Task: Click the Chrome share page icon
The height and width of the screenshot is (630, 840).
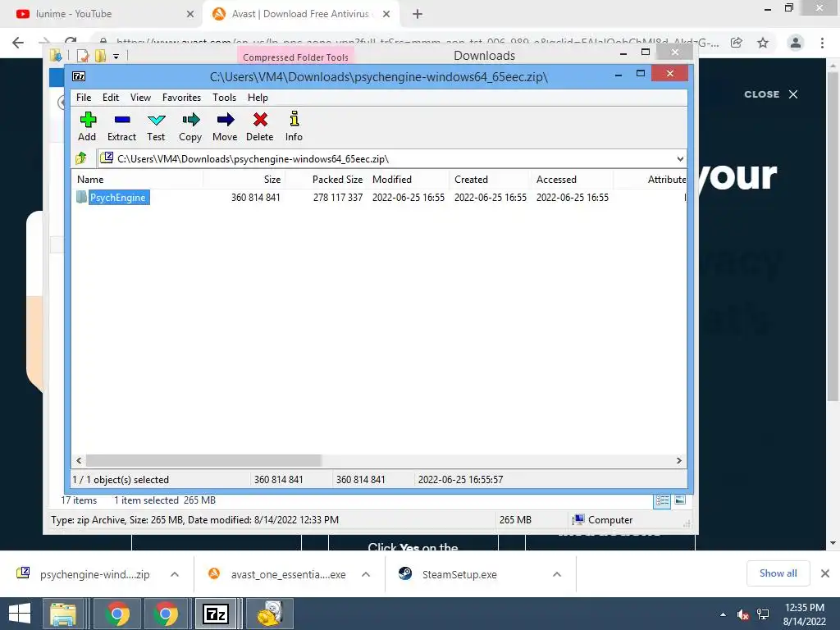Action: point(737,43)
